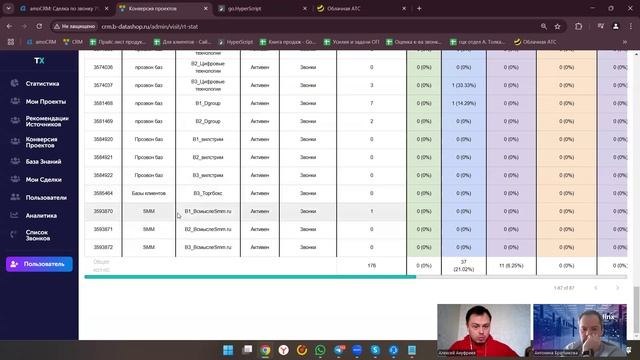Screen dimensions: 640x360
Task: Open WhatsApp from the taskbar
Action: click(x=320, y=350)
